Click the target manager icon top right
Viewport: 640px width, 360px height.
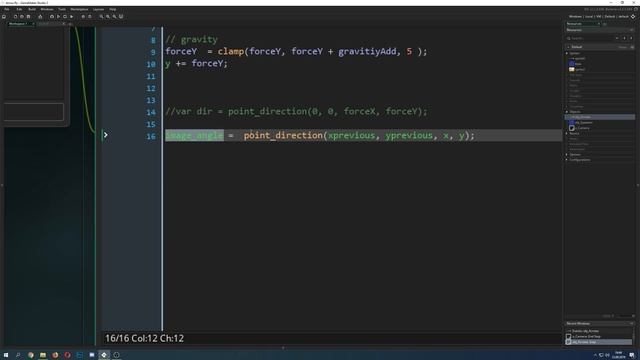[633, 17]
